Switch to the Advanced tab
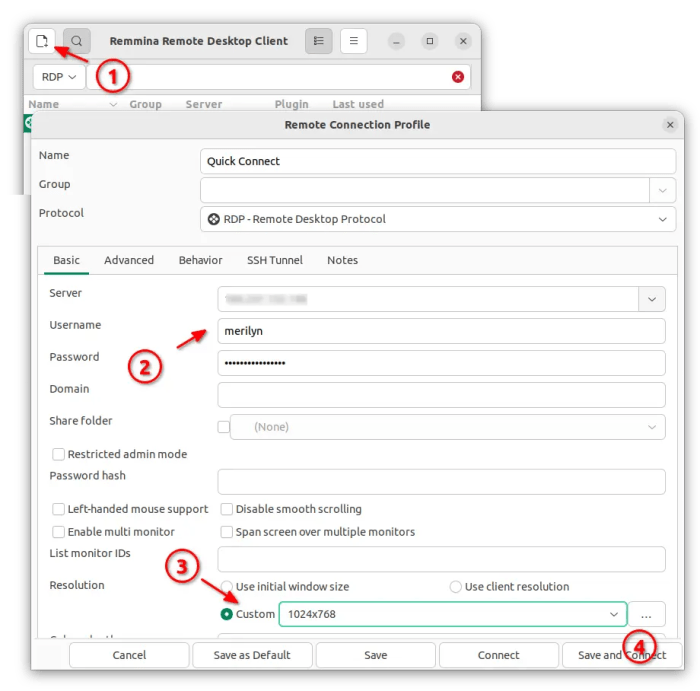 (x=129, y=260)
